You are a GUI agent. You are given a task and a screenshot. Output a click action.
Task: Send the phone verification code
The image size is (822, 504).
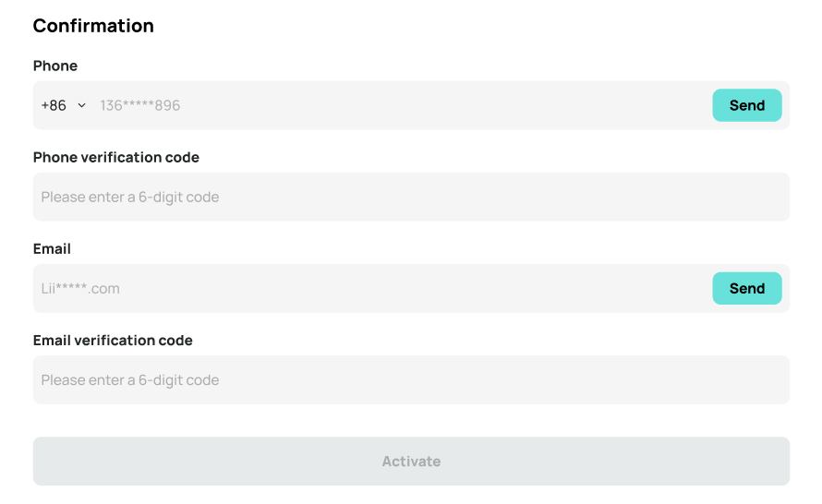746,105
